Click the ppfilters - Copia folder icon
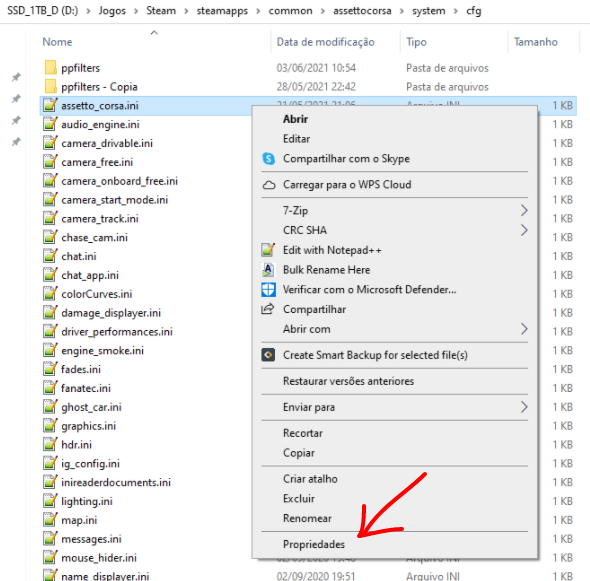Screen dimensions: 590x581 pos(50,87)
